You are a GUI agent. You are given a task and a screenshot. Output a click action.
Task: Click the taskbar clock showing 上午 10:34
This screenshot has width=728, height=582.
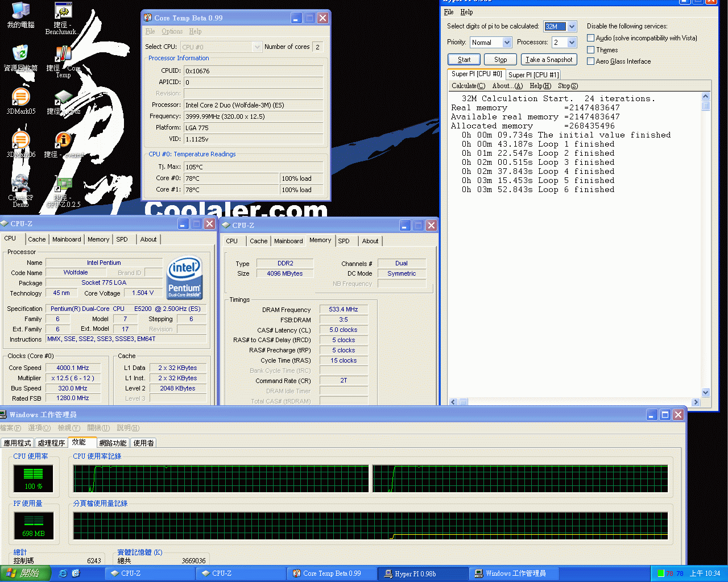click(705, 573)
